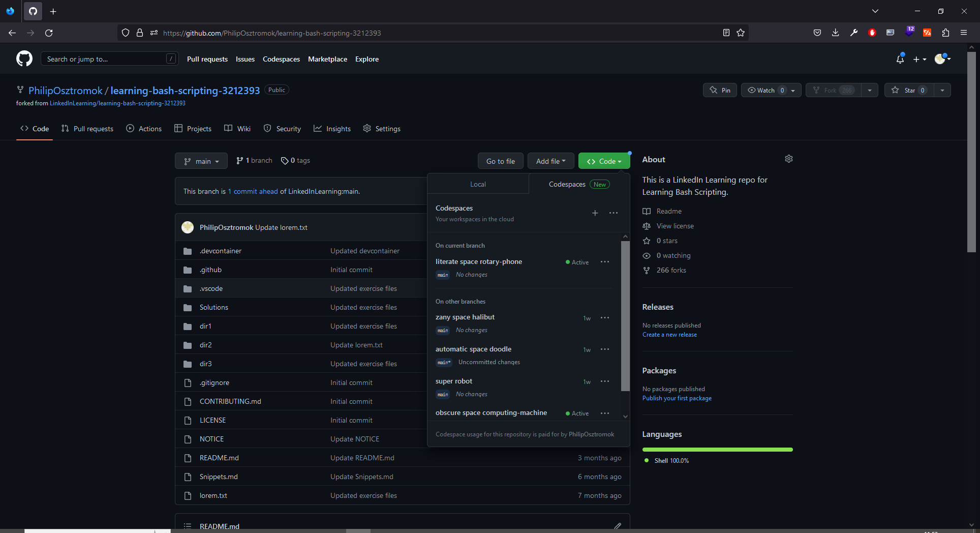980x533 pixels.
Task: Open options for zany space halibut
Action: tap(605, 318)
